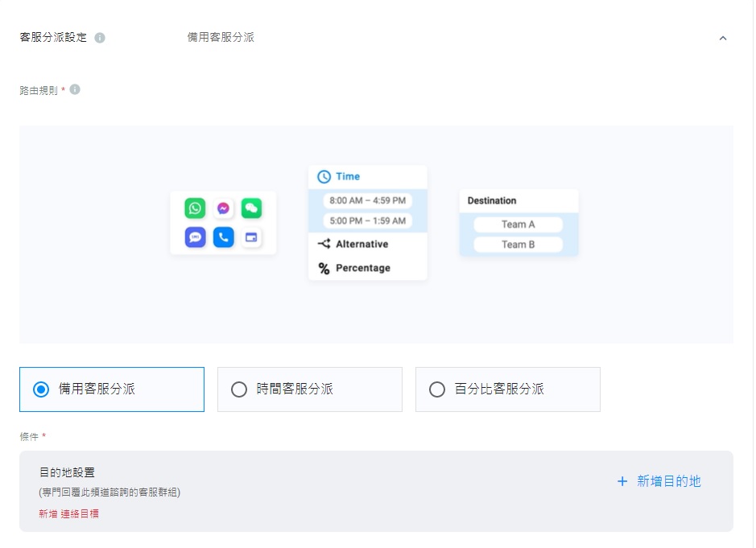
Task: Click the Messenger icon in the illustration
Action: point(223,208)
